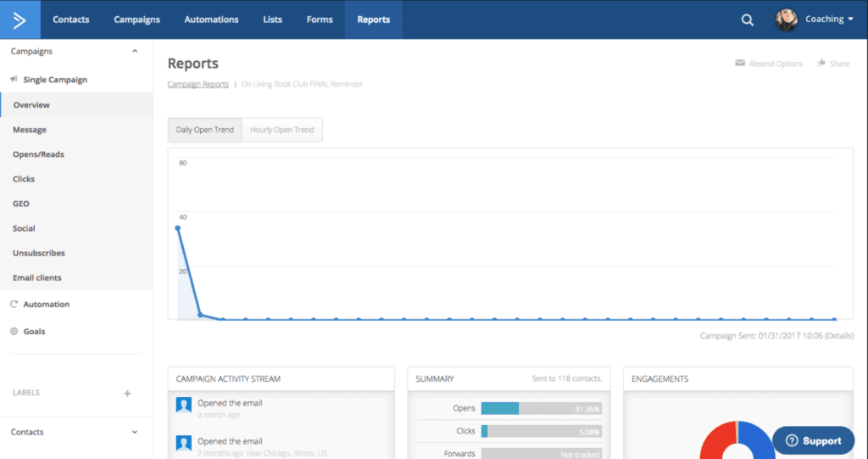The height and width of the screenshot is (459, 868).
Task: Open the Contacts top menu
Action: click(71, 20)
